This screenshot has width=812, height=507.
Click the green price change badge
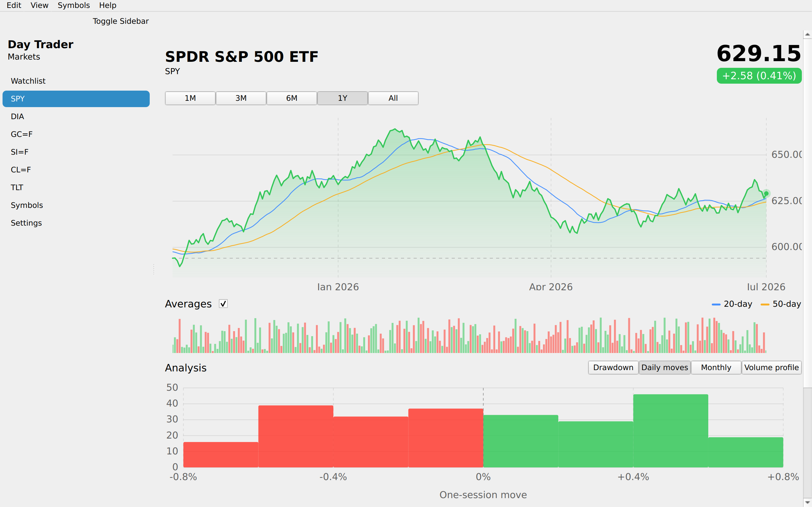759,76
